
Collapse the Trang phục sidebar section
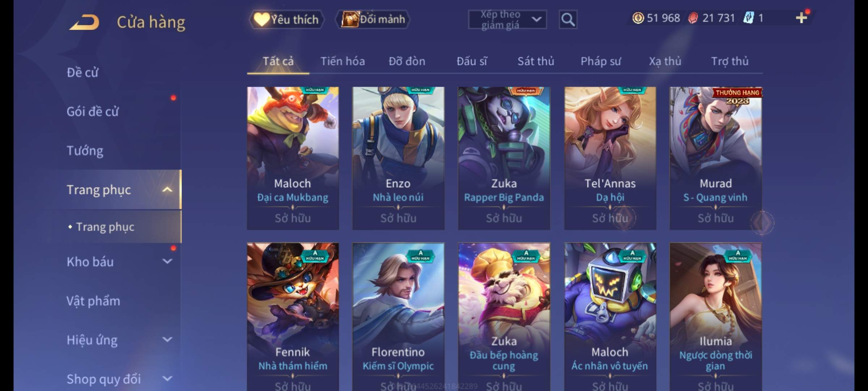pyautogui.click(x=167, y=189)
